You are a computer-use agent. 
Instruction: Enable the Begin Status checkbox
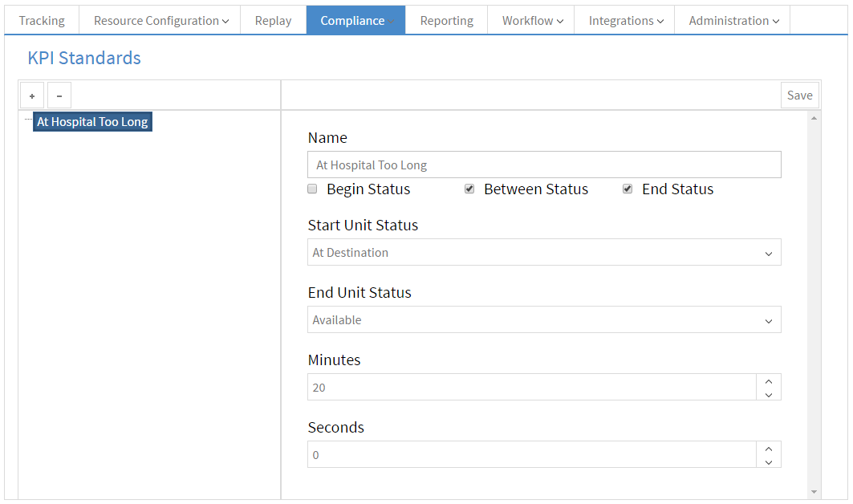tap(312, 189)
